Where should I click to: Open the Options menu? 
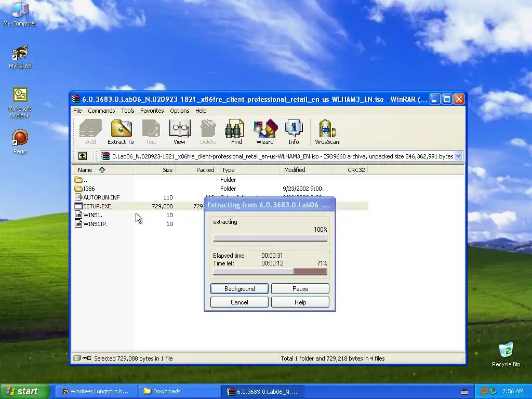click(179, 111)
